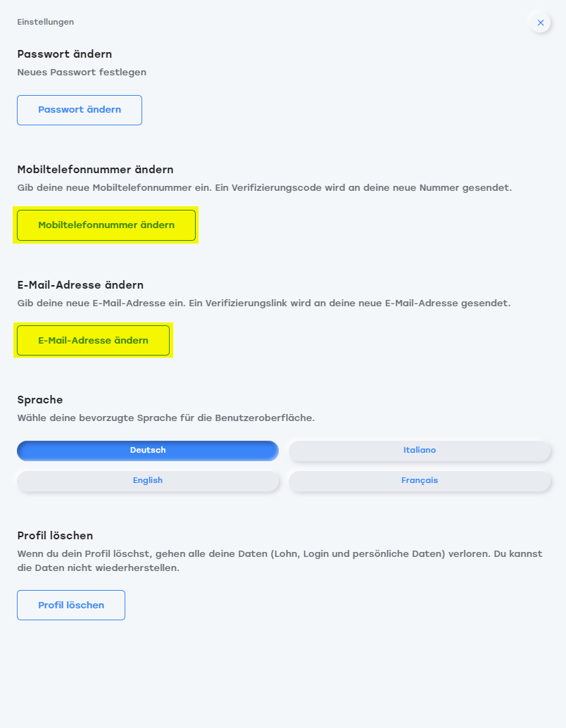Click the profile deletion warning paragraph
Image resolution: width=566 pixels, height=728 pixels.
(280, 560)
